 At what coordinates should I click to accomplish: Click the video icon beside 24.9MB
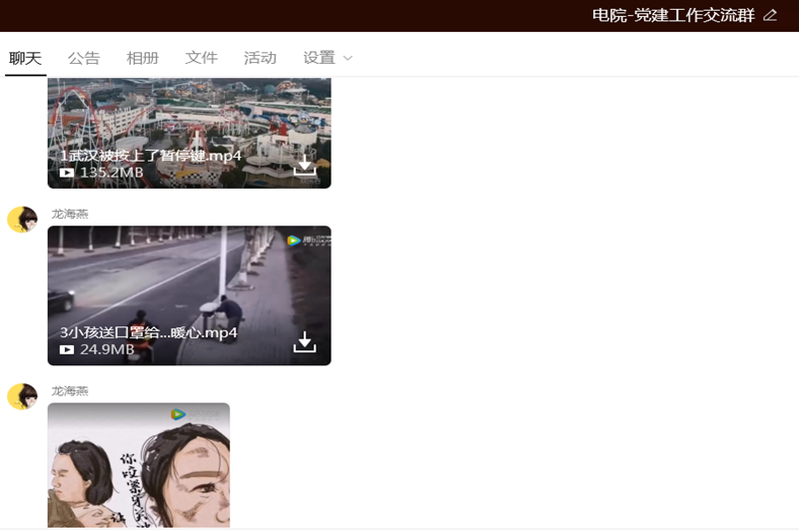[67, 349]
